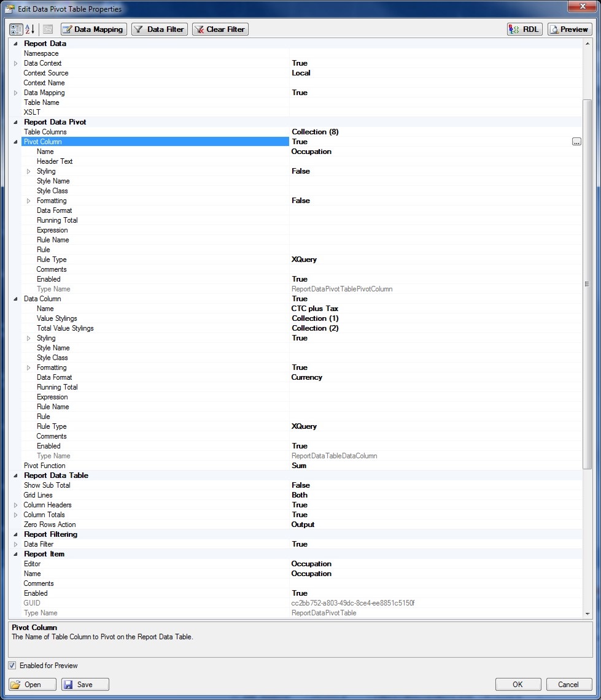
Task: Collapse the Report Data Pivot category
Action: [16, 122]
